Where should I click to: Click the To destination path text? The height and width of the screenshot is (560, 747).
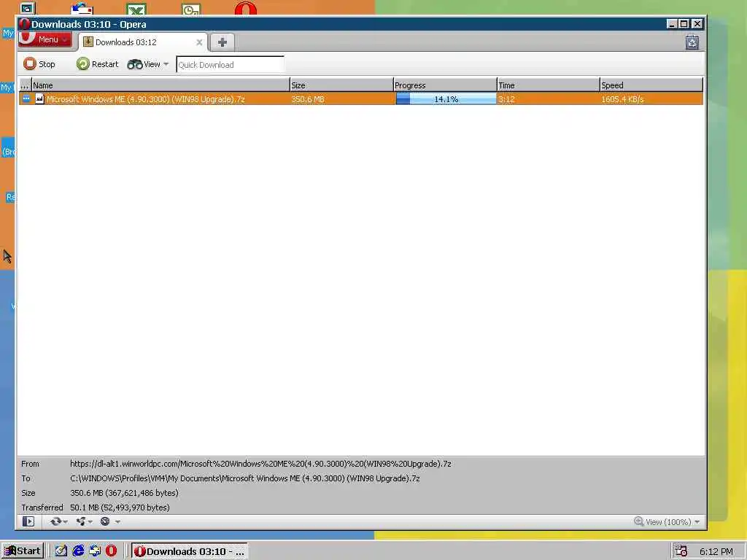click(245, 478)
